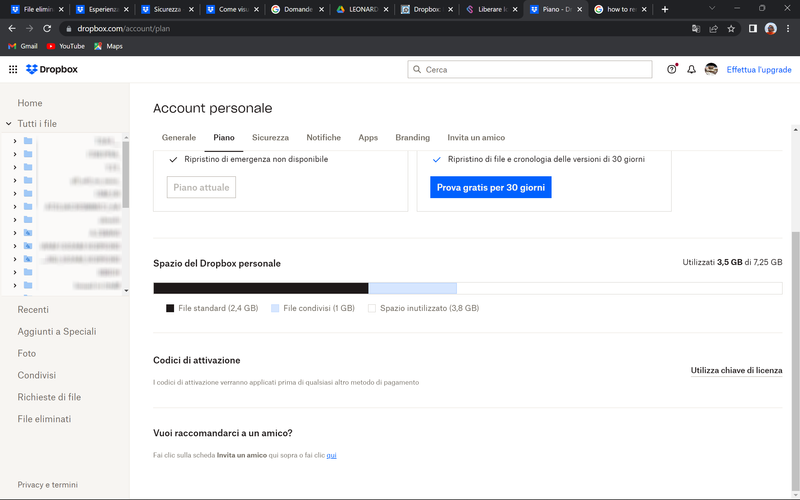This screenshot has width=800, height=500.
Task: Open the notifications bell
Action: pos(691,70)
